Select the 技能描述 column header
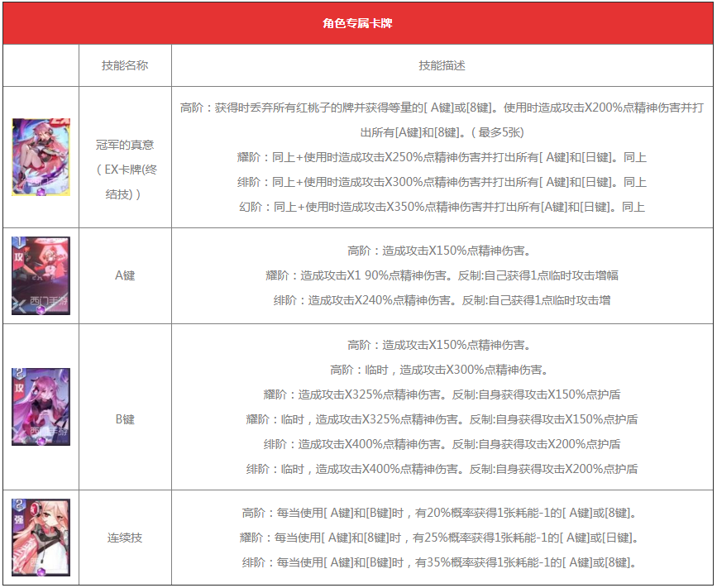 [x=442, y=65]
